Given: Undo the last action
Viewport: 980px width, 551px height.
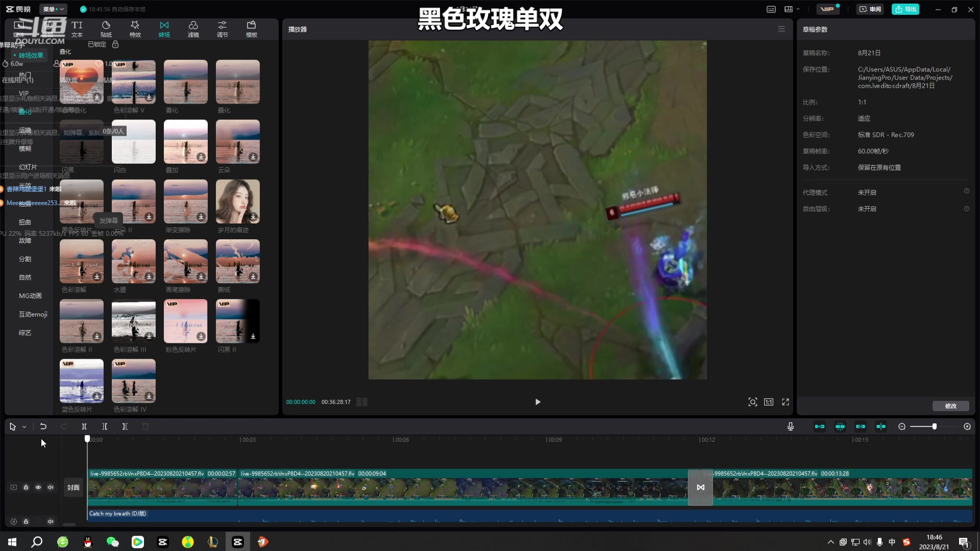Looking at the screenshot, I should pos(43,427).
